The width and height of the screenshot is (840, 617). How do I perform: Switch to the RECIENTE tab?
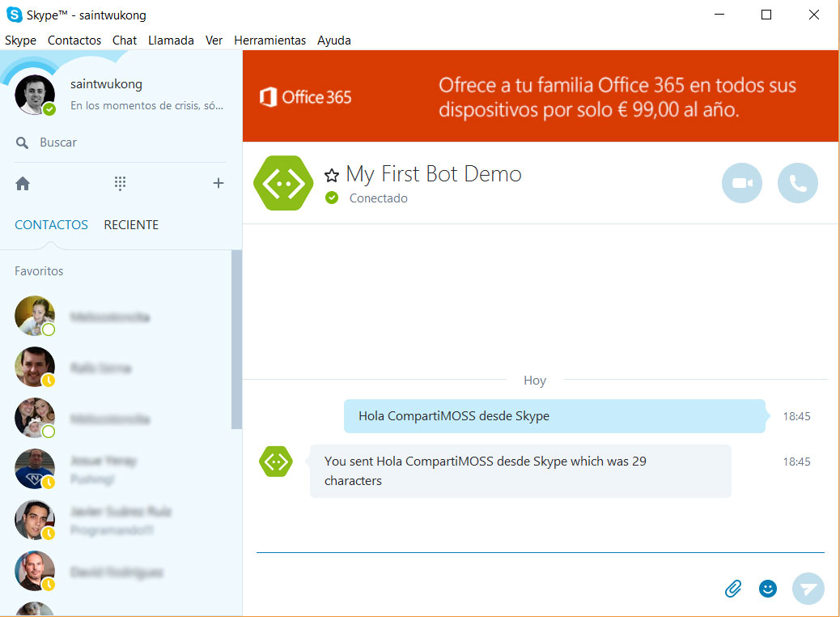(131, 224)
